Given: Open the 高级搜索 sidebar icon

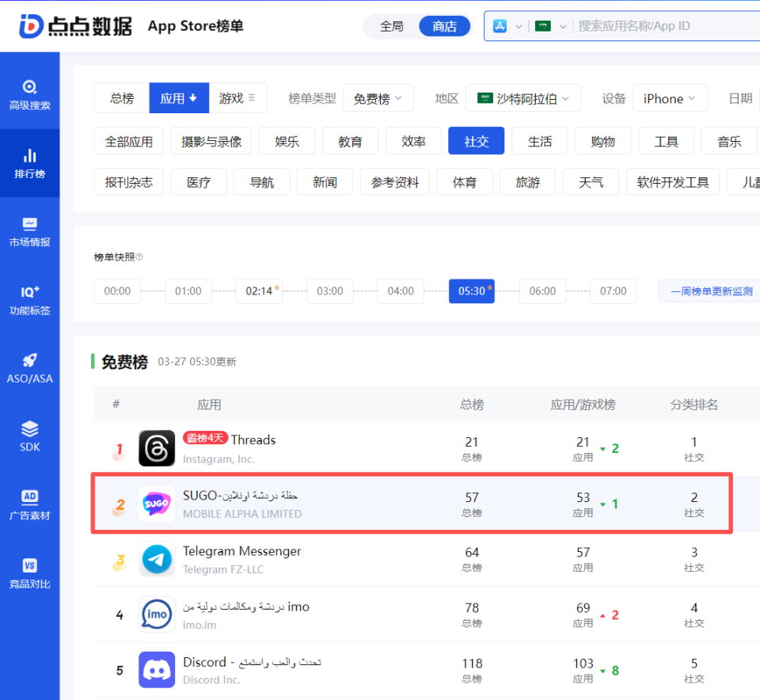Looking at the screenshot, I should [29, 87].
